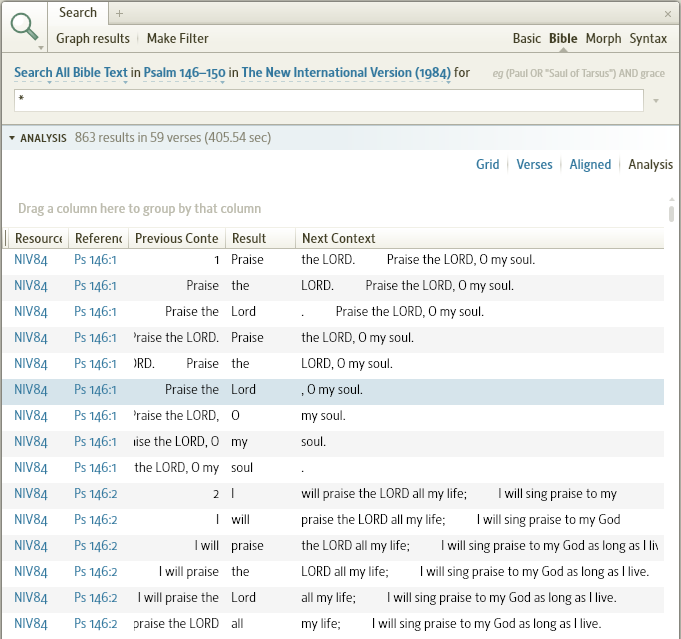Sort by Previous Context column header

tap(176, 238)
